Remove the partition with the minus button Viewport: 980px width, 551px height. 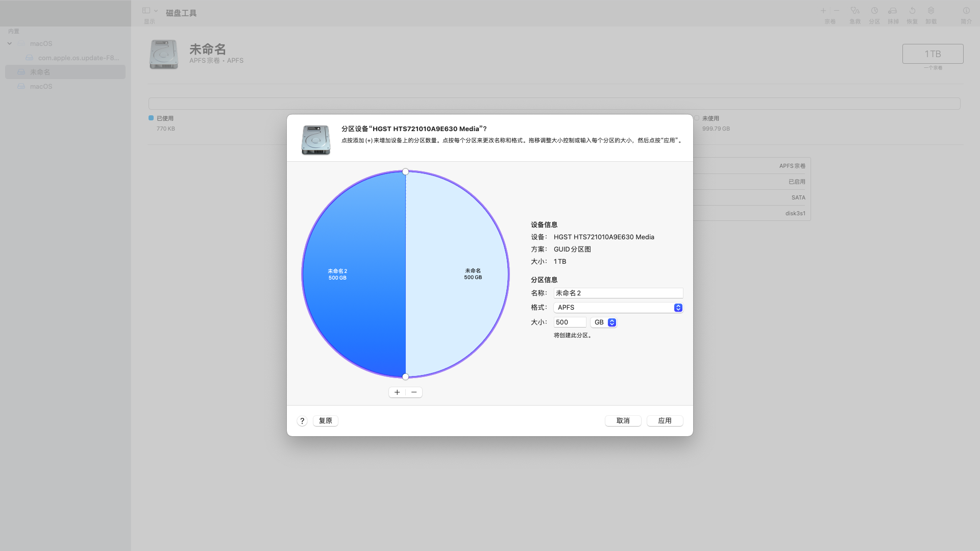[414, 392]
